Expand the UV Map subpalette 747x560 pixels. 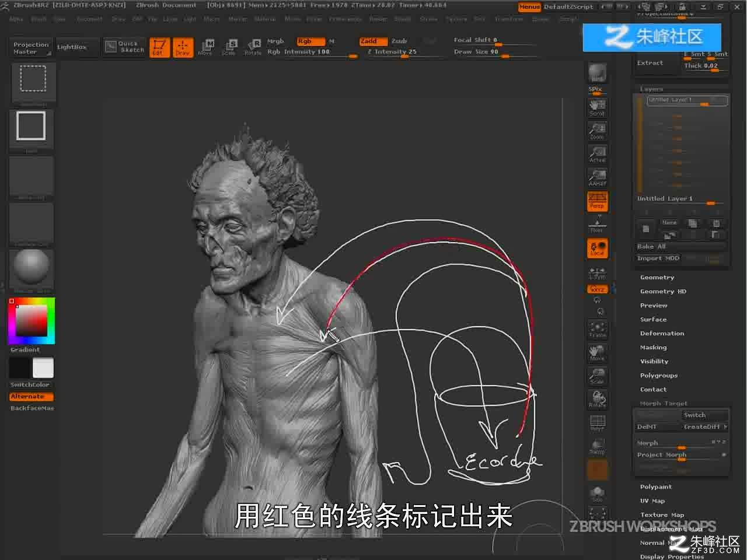652,501
